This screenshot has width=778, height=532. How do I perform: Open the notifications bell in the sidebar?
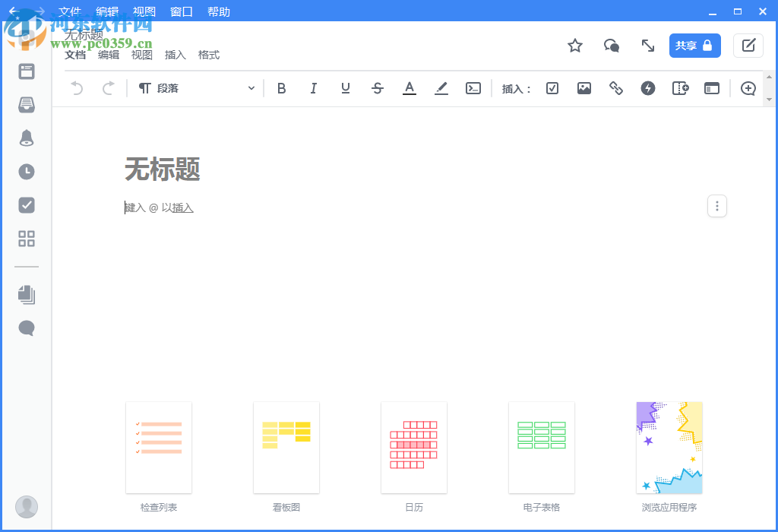26,138
